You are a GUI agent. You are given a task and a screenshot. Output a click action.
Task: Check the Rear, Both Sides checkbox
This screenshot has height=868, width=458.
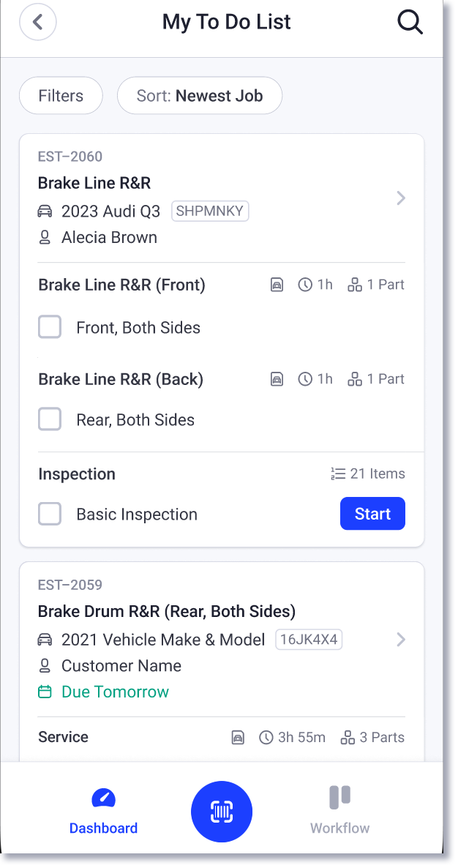pos(50,419)
